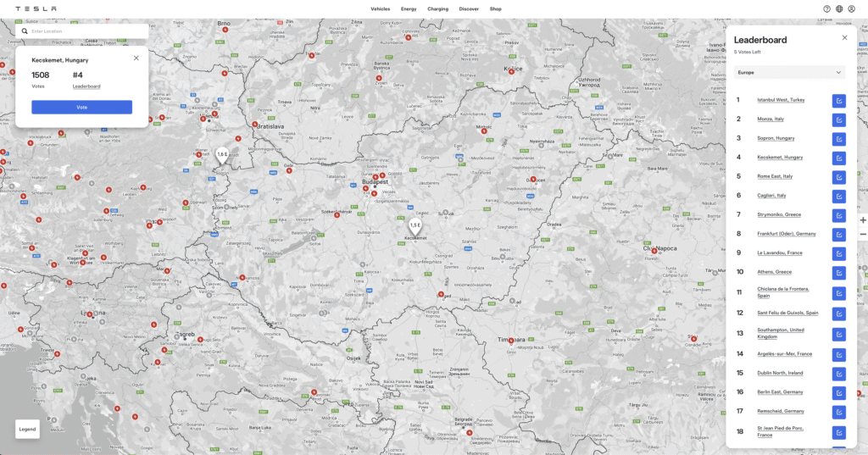Open Dublin North, Ireland link
This screenshot has height=455, width=868.
[x=780, y=373]
